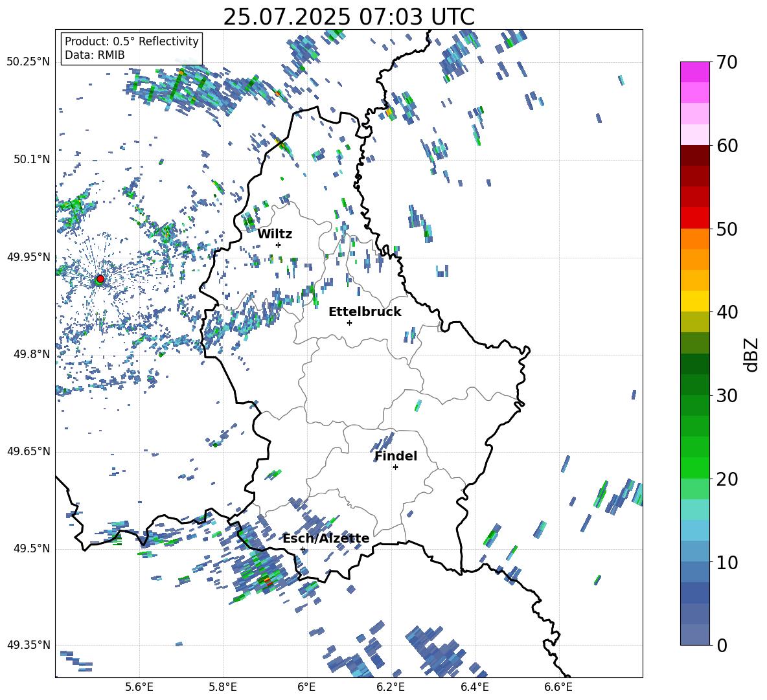767x700 pixels.
Task: Click the 50.25°N latitude tick label
Action: pos(29,62)
